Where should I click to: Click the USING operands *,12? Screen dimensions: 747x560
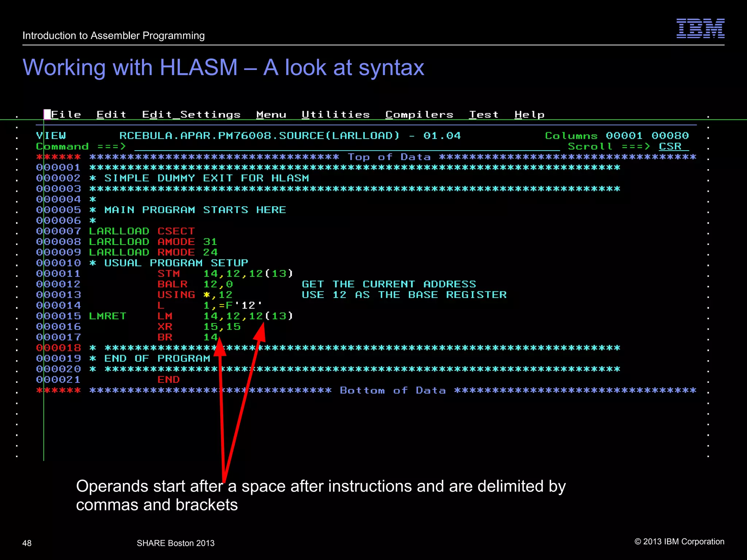tap(218, 295)
